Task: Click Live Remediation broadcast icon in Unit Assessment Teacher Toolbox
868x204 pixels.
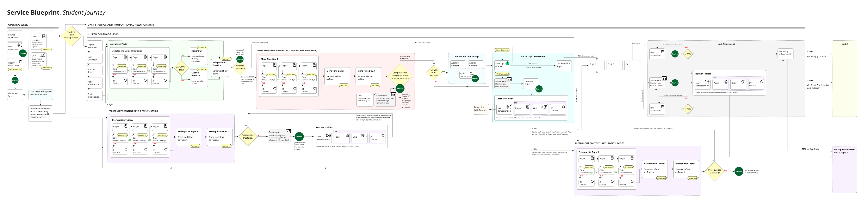Action: click(707, 82)
